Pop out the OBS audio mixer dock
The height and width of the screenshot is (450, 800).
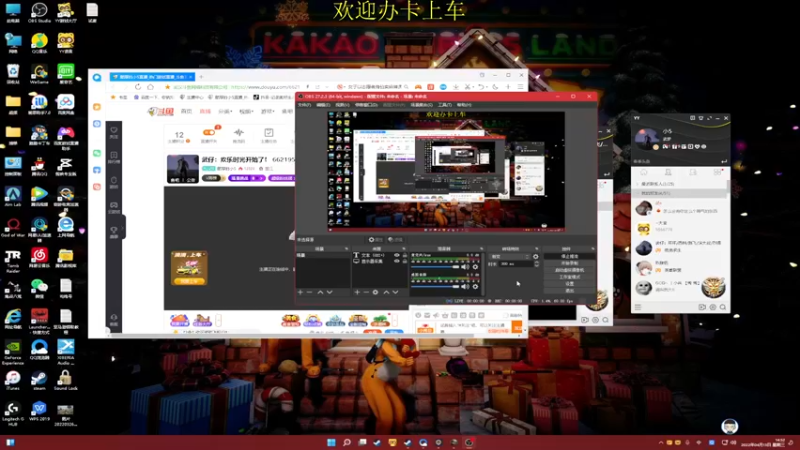(x=481, y=249)
